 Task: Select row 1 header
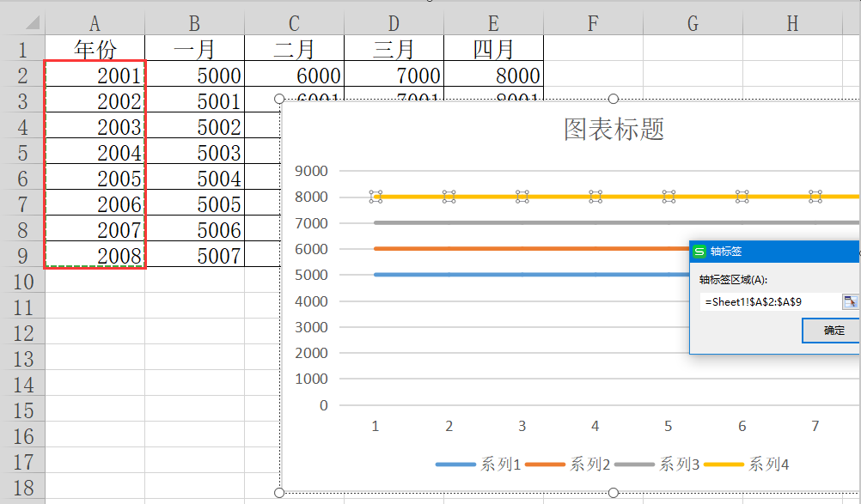point(22,49)
